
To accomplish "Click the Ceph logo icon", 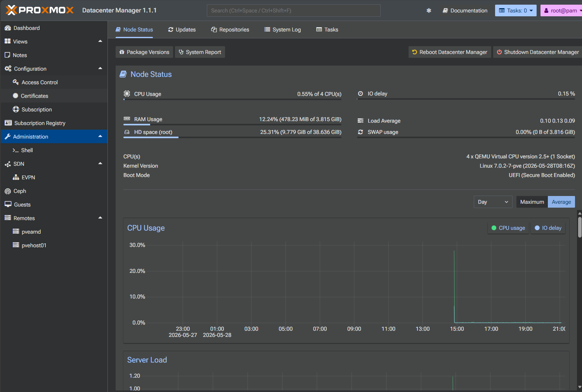I will coord(8,191).
